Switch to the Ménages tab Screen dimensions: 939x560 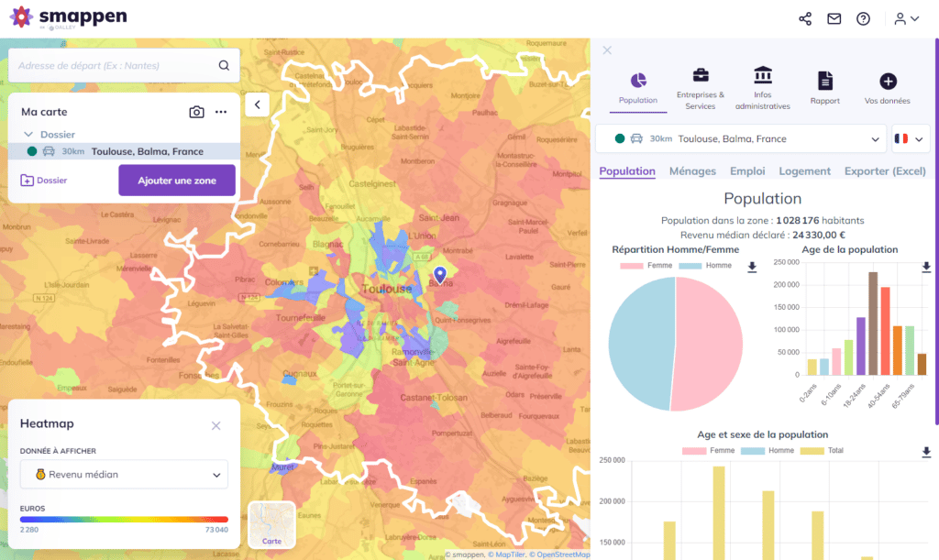[692, 171]
